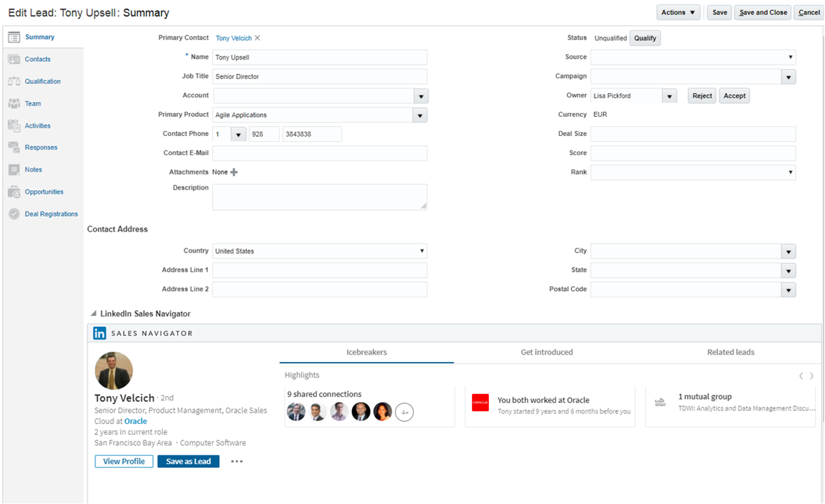Image resolution: width=825 pixels, height=504 pixels.
Task: Click the Deal Registrations checkmark icon
Action: (14, 214)
